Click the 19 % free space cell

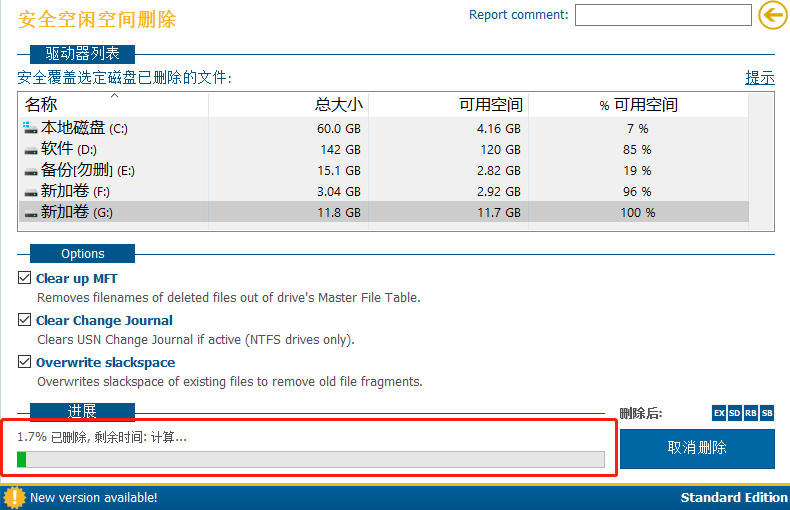pyautogui.click(x=637, y=171)
